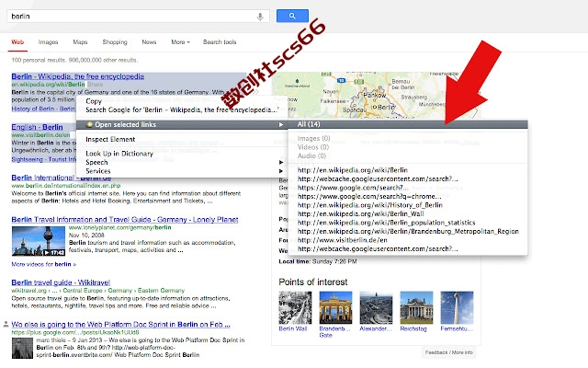Screen dimensions: 588x368
Task: Click the marc thiele profile thumbnail
Action: point(22,348)
